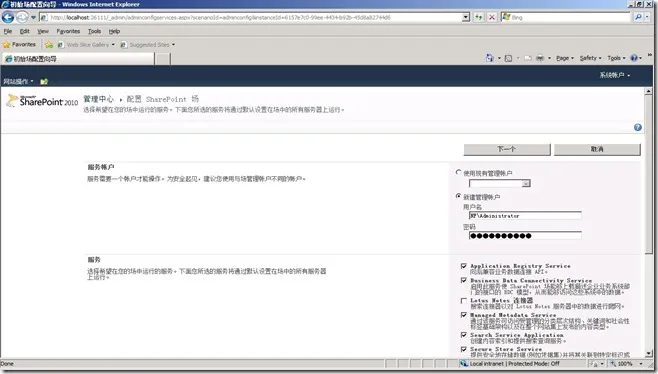This screenshot has height=374, width=658.
Task: Open the Safety toolbar dropdown
Action: (590, 58)
